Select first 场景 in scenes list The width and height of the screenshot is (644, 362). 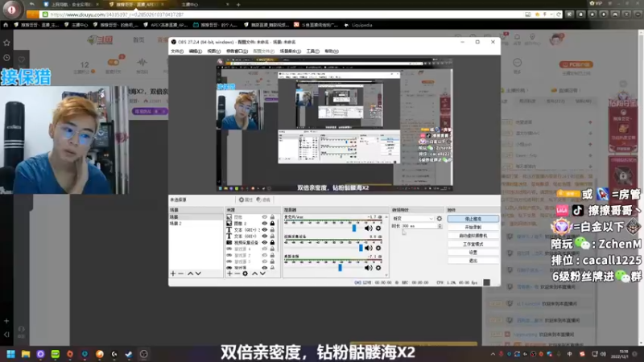click(196, 216)
